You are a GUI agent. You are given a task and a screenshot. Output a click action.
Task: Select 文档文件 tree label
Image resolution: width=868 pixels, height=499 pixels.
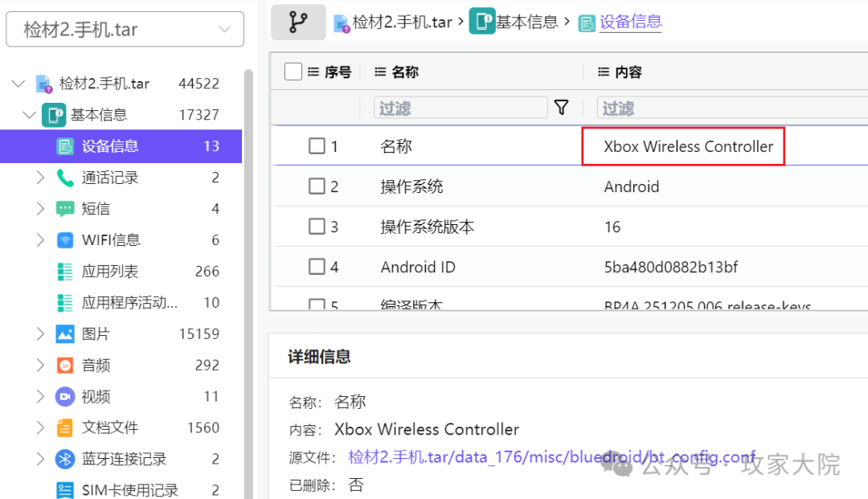pyautogui.click(x=109, y=427)
